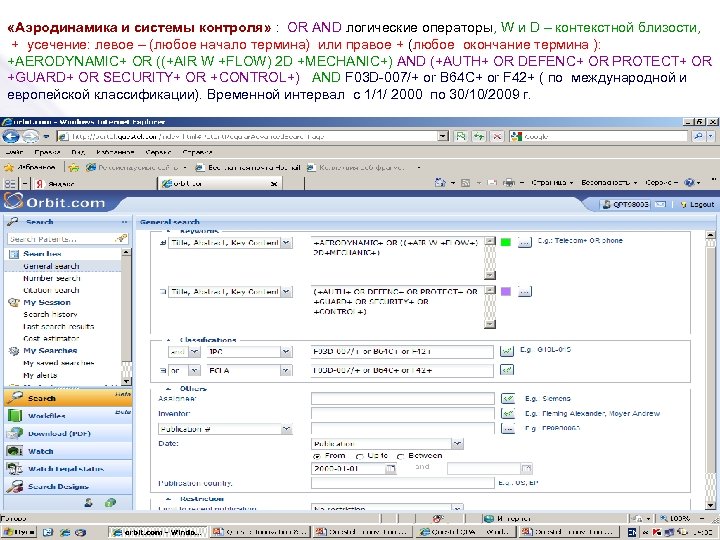Select the Between date radio button
Viewport: 720px width, 540px height.
pos(400,456)
